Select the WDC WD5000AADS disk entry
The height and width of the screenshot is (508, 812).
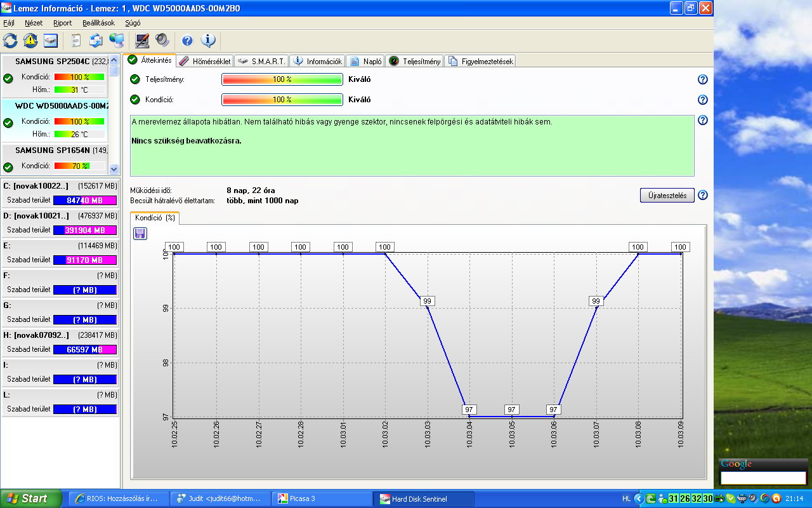click(55, 121)
